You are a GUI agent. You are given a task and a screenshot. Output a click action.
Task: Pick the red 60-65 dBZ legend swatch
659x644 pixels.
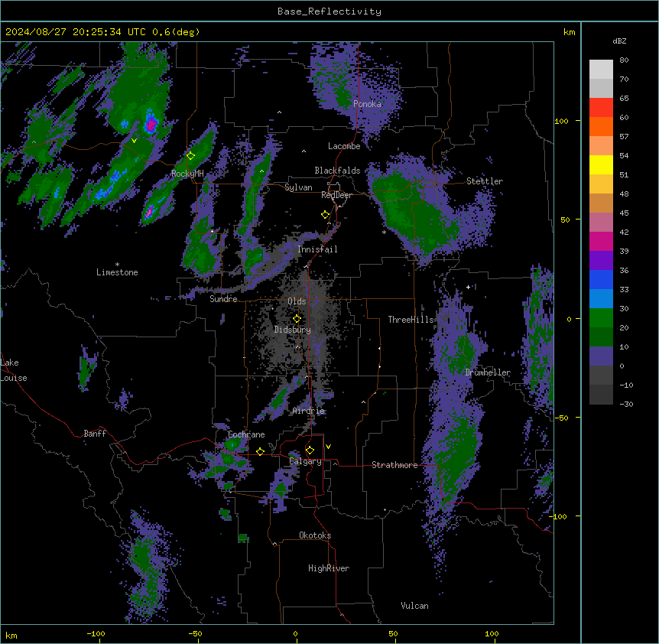[x=601, y=107]
